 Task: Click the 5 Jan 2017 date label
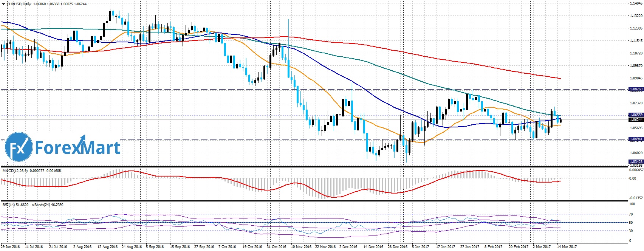tap(421, 247)
